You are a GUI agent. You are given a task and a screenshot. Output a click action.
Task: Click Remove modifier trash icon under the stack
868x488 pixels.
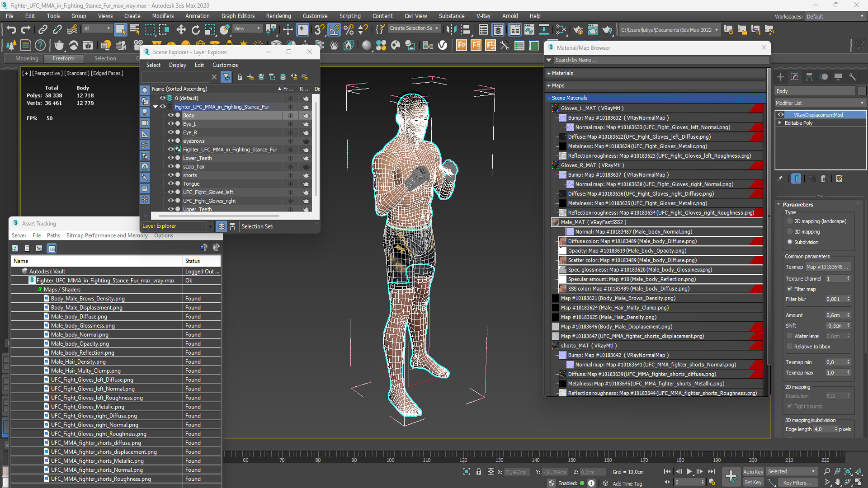[823, 179]
